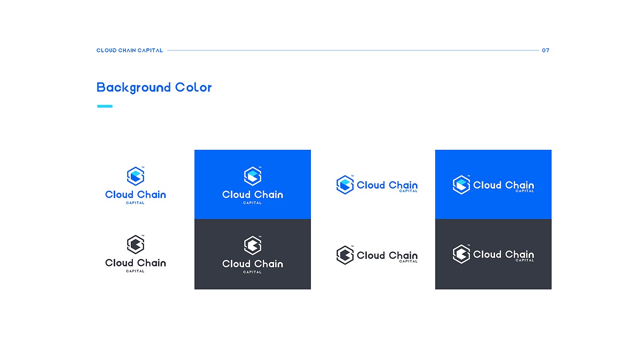Click the white hexagon icon of the stacked logo on blue
The image size is (644, 362).
click(x=253, y=176)
